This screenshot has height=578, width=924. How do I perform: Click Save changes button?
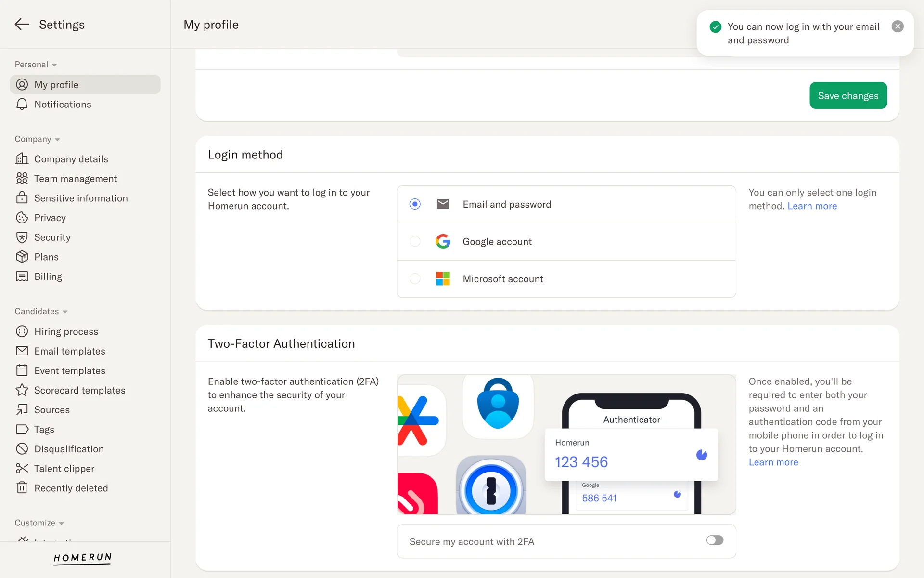(x=848, y=96)
